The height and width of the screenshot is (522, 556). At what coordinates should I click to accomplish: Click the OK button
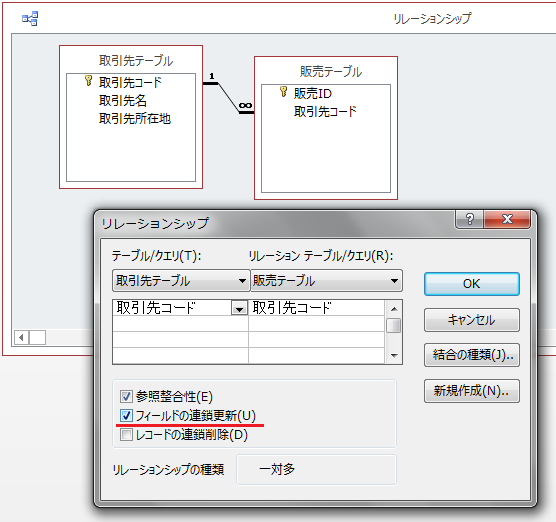[x=472, y=284]
